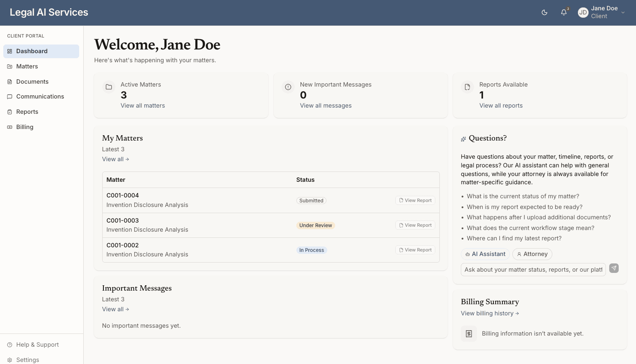
Task: Open Billing in the sidebar
Action: click(41, 127)
